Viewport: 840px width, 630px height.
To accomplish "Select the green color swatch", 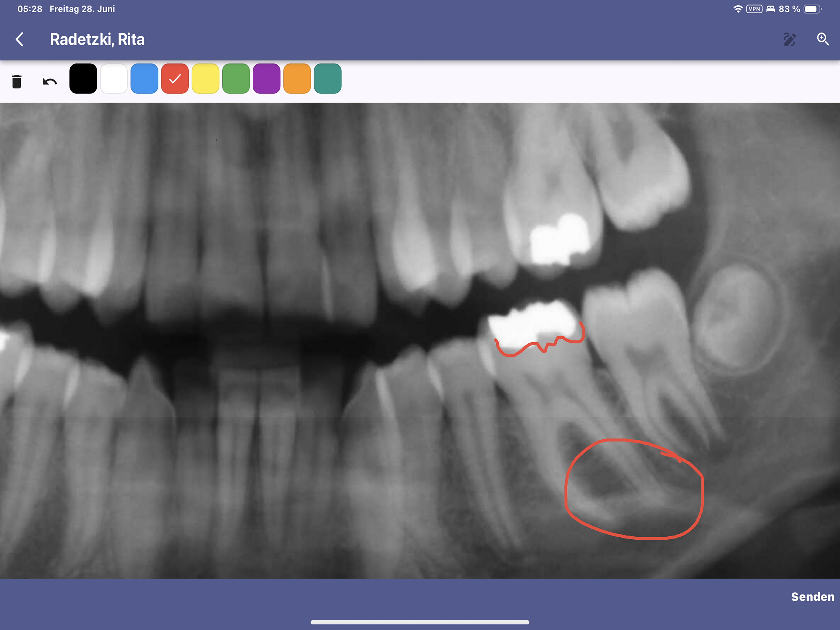I will click(x=236, y=79).
